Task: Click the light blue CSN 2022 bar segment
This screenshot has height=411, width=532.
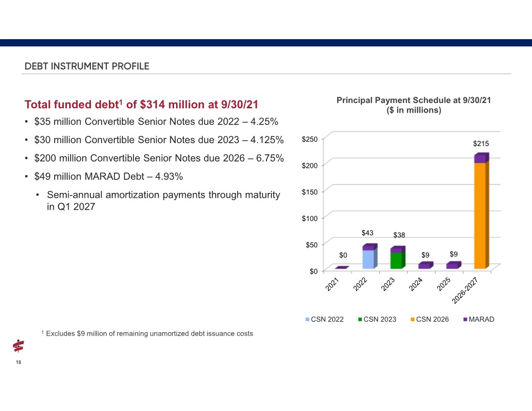Action: [x=369, y=260]
